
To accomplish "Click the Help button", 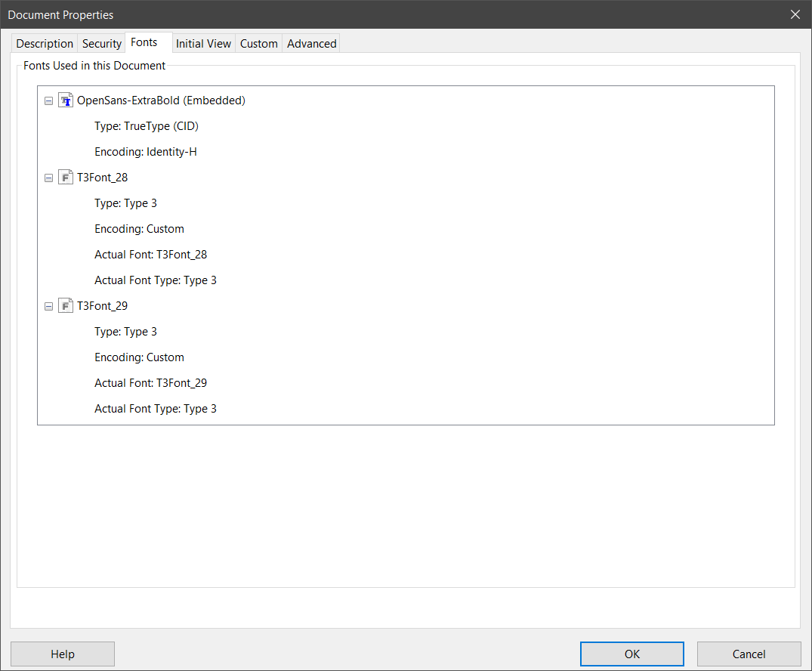I will (63, 654).
